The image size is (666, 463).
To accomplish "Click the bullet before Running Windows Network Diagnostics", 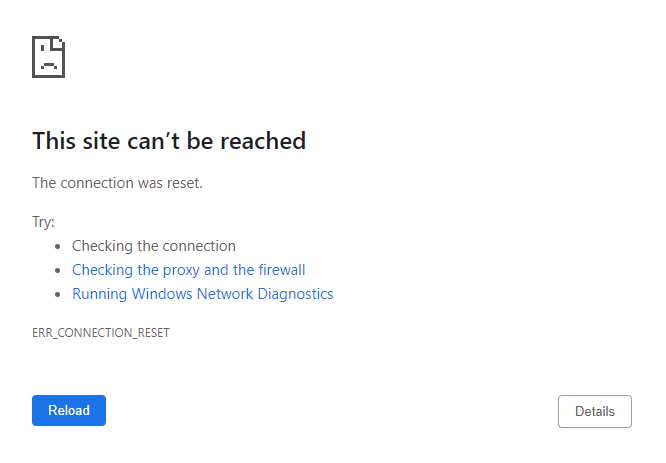I will pyautogui.click(x=58, y=294).
